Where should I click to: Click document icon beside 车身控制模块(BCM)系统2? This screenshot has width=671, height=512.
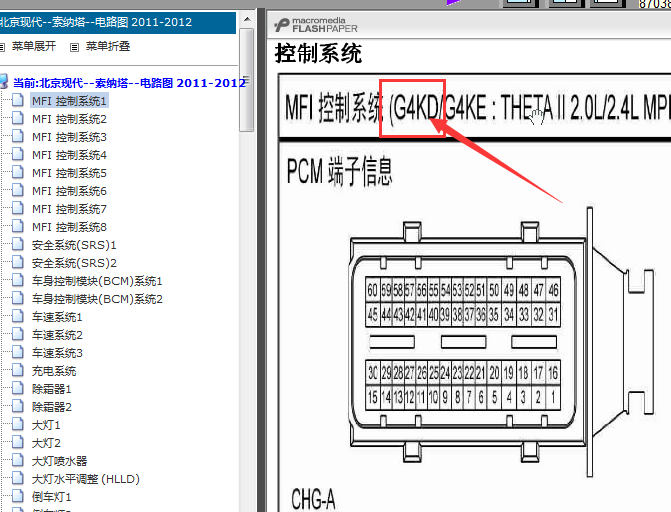pos(18,298)
